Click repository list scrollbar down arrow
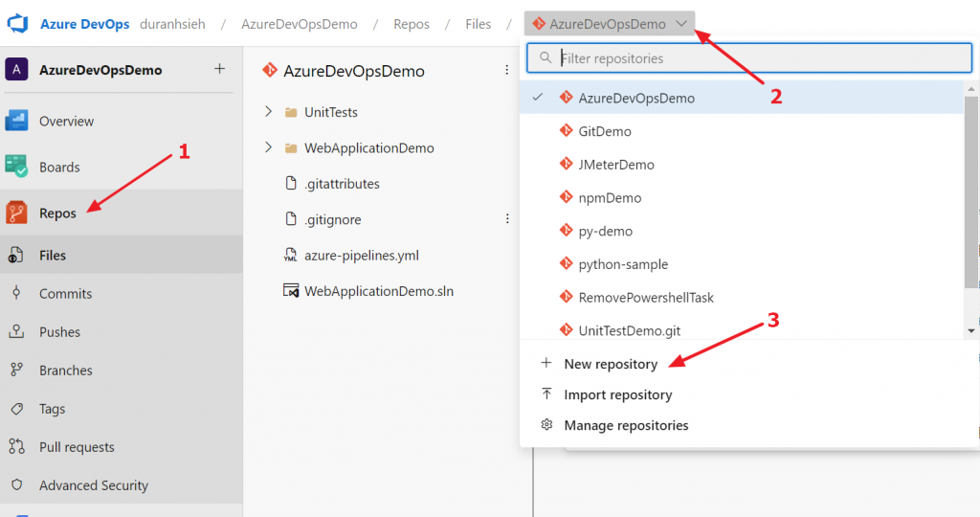The width and height of the screenshot is (980, 517). [x=971, y=331]
